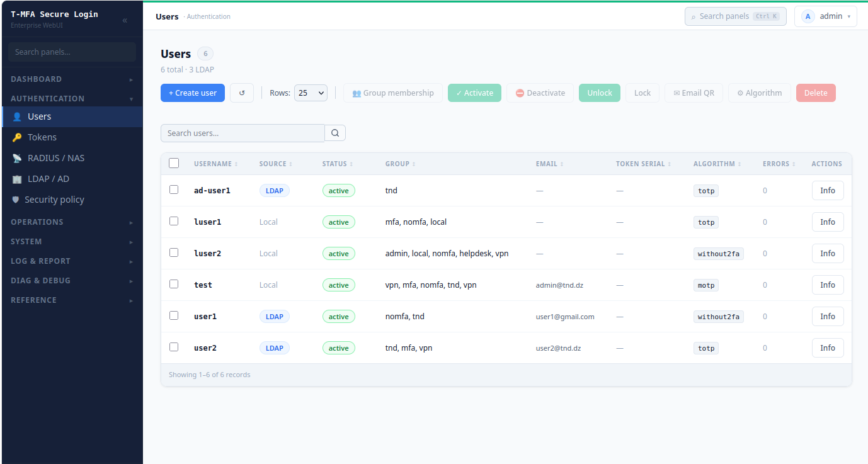The height and width of the screenshot is (464, 868).
Task: Click the user1@gmail.com email cell
Action: (x=565, y=317)
